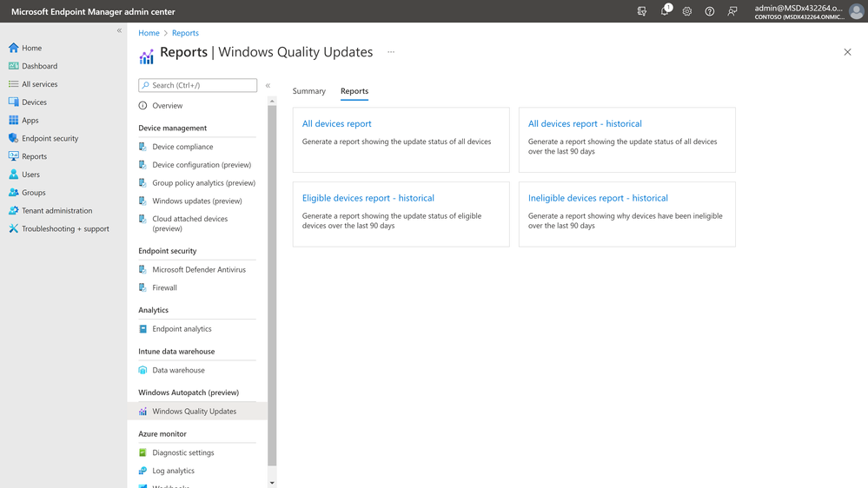Open the feedback icon in top bar

[x=732, y=11]
